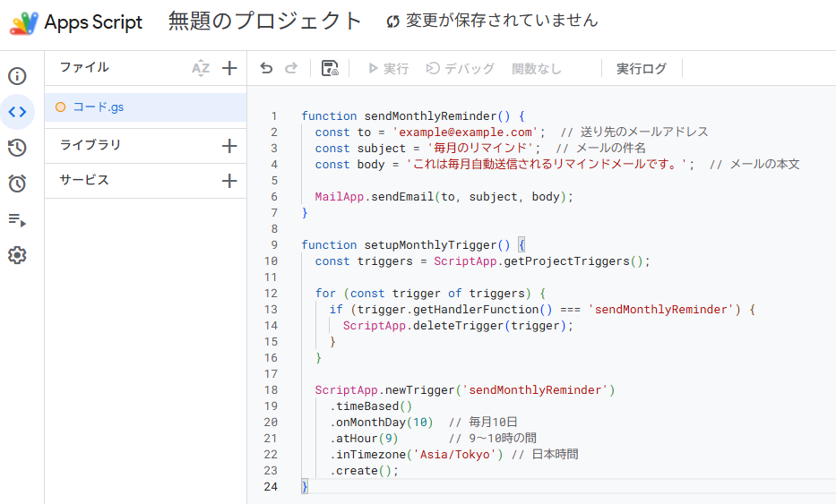Open the Triggers alarm clock icon
This screenshot has width=836, height=504.
17,184
